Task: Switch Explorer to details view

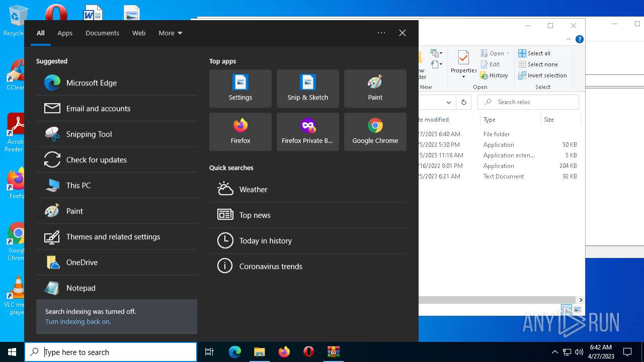Action: tap(567, 310)
